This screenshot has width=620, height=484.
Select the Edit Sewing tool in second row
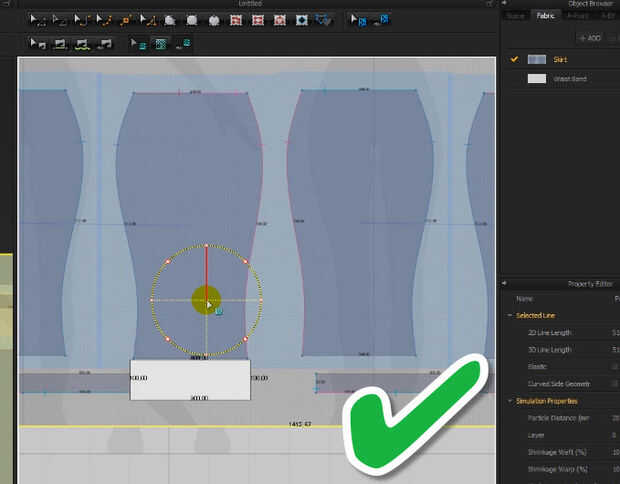[38, 43]
